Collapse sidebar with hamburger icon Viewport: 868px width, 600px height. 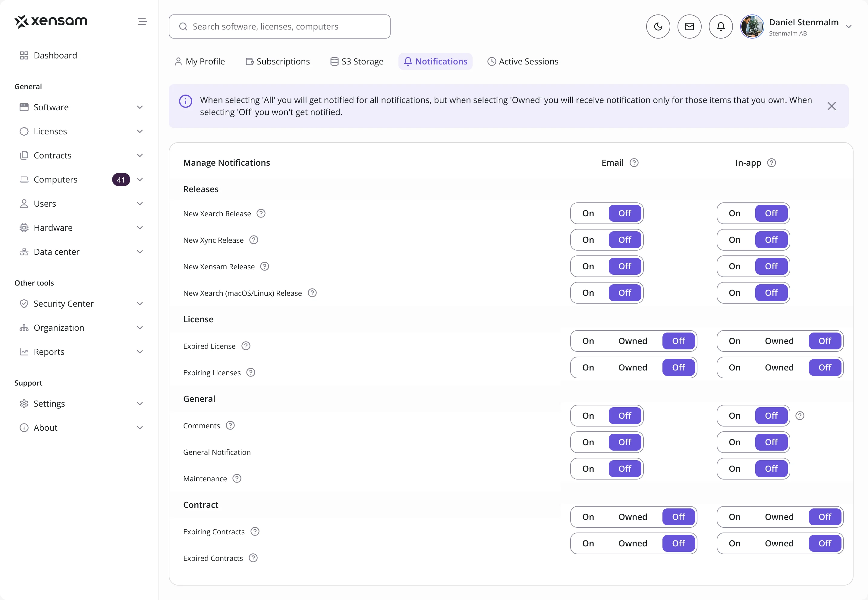tap(142, 22)
